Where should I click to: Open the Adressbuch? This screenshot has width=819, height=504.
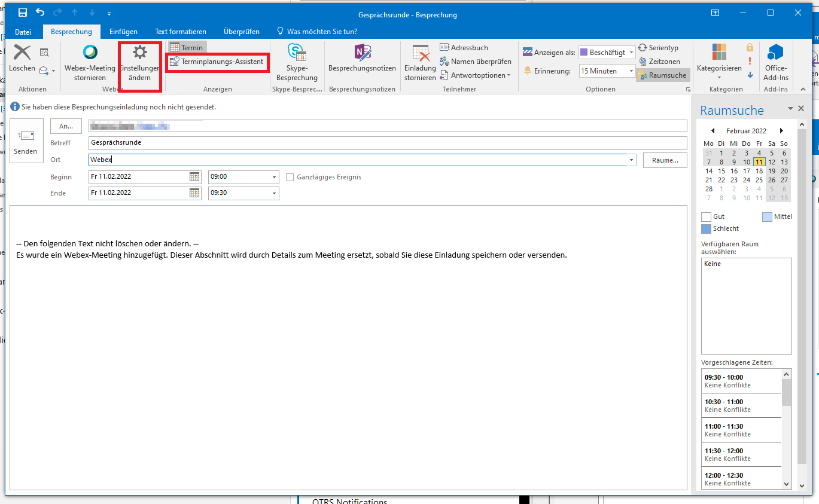click(464, 47)
